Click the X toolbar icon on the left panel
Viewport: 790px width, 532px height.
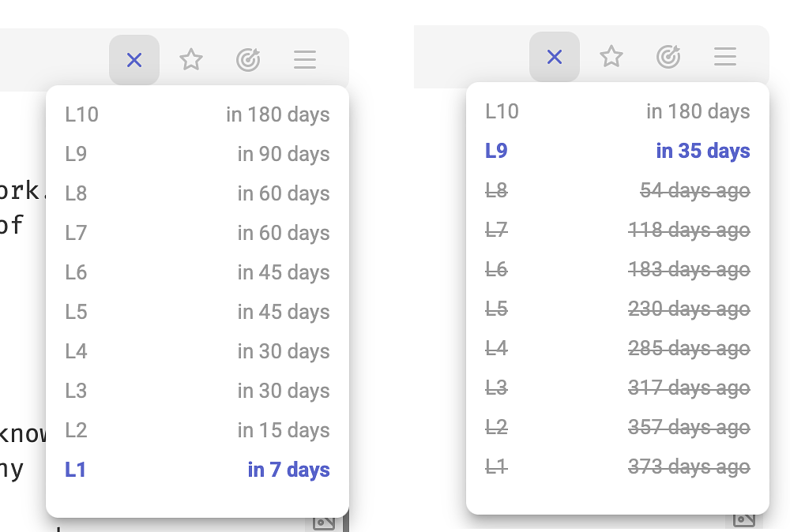(x=134, y=59)
